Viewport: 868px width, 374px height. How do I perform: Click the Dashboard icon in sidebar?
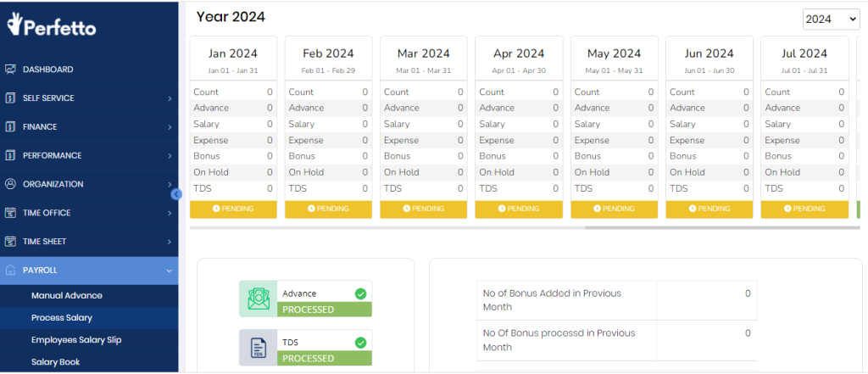click(x=10, y=70)
